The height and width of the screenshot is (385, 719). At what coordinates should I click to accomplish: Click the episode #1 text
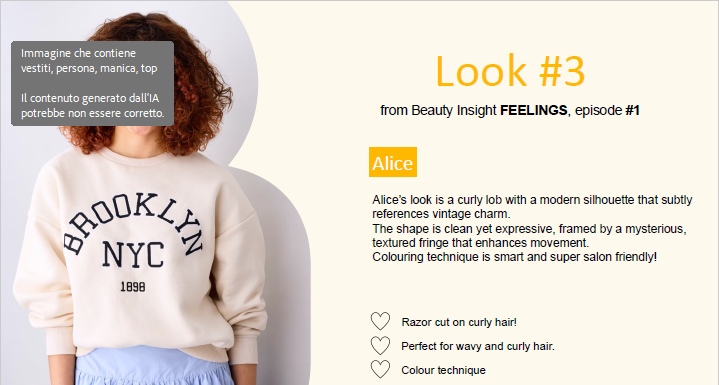point(608,110)
